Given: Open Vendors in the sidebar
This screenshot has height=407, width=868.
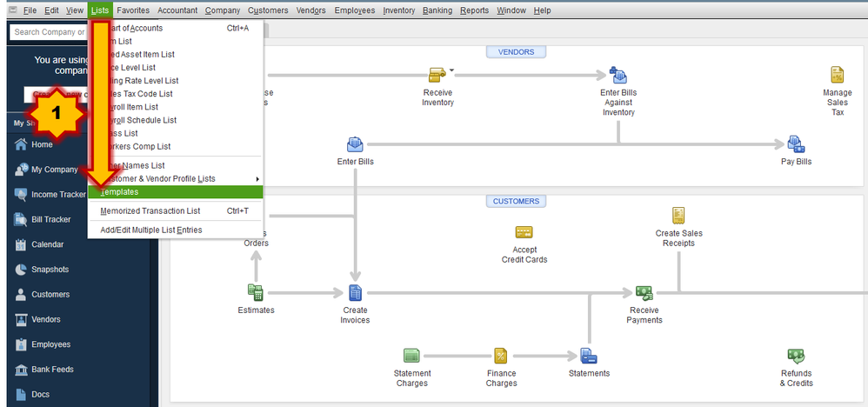Looking at the screenshot, I should 46,319.
